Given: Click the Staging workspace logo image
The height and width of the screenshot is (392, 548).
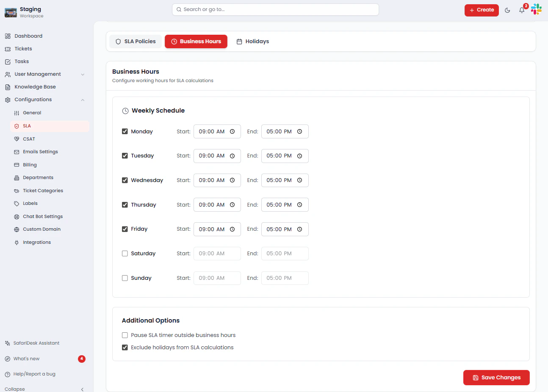Looking at the screenshot, I should click(11, 13).
